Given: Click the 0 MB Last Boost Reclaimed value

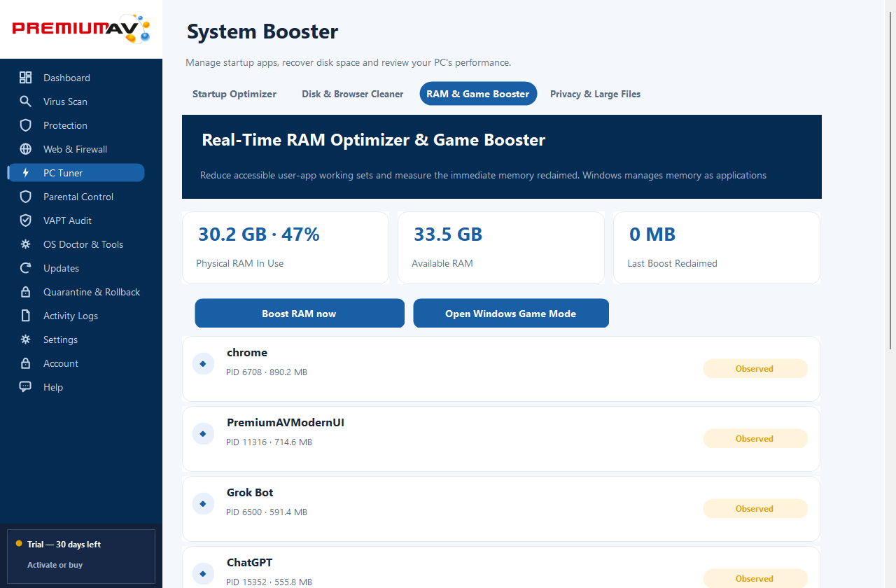Looking at the screenshot, I should (x=652, y=234).
